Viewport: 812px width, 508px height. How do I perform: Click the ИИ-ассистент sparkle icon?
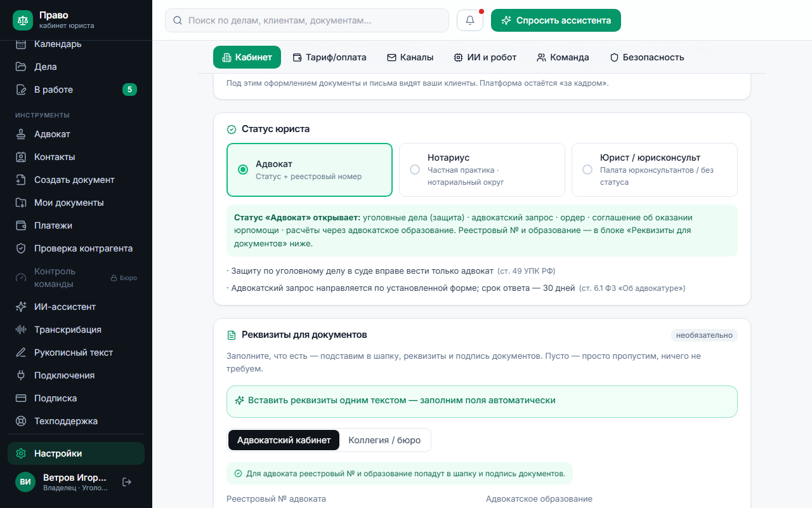tap(21, 307)
